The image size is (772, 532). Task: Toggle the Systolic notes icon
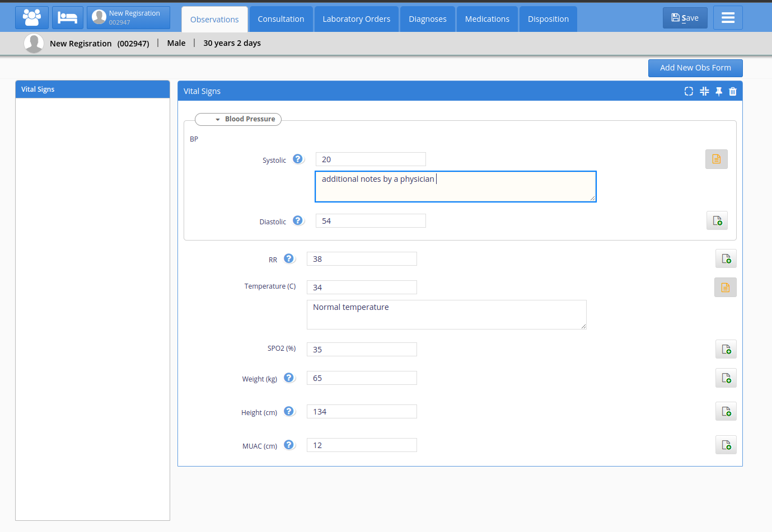[x=717, y=159]
